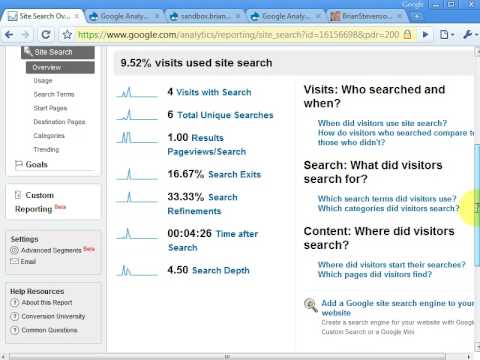
Task: Go back with the browser back arrow
Action: (9, 34)
